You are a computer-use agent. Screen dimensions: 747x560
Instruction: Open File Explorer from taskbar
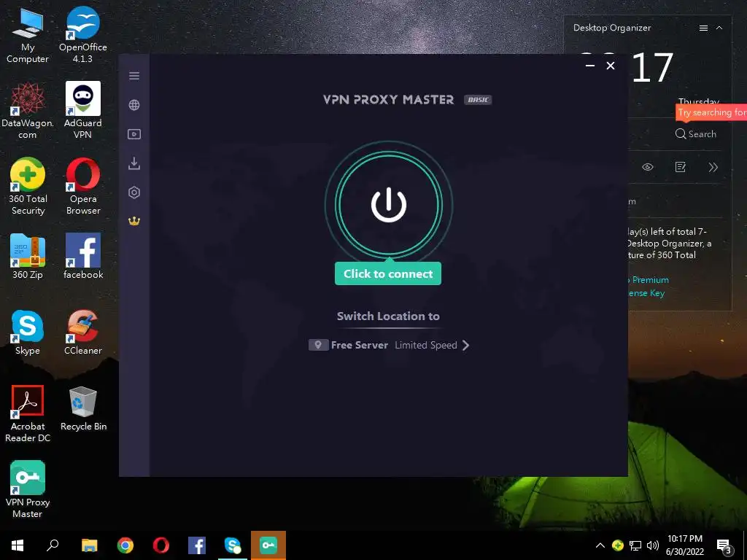click(89, 545)
